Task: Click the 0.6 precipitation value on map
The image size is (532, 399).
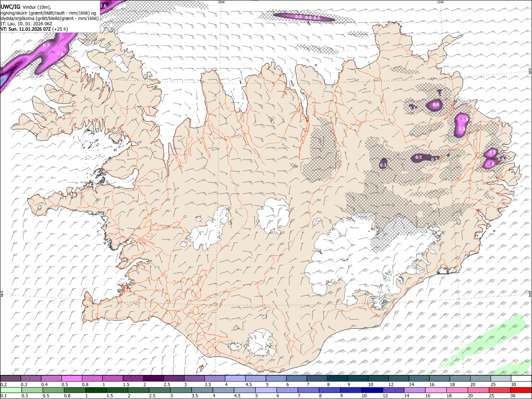Action: [x=436, y=105]
